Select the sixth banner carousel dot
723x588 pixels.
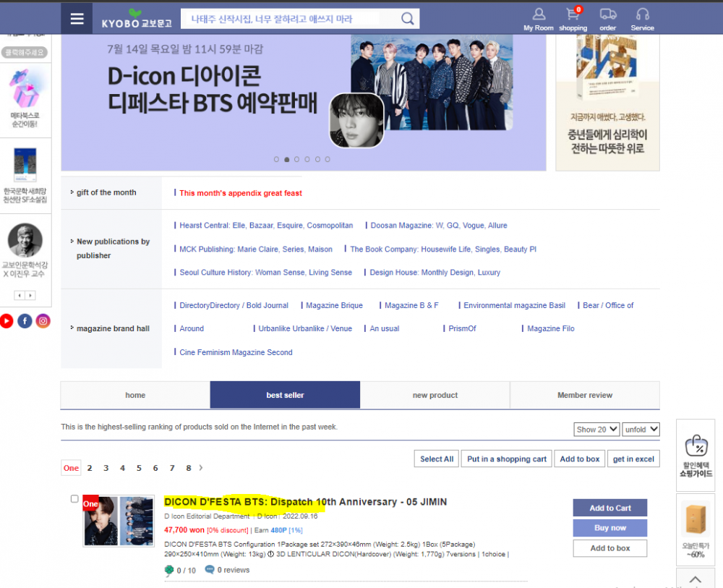pos(328,159)
